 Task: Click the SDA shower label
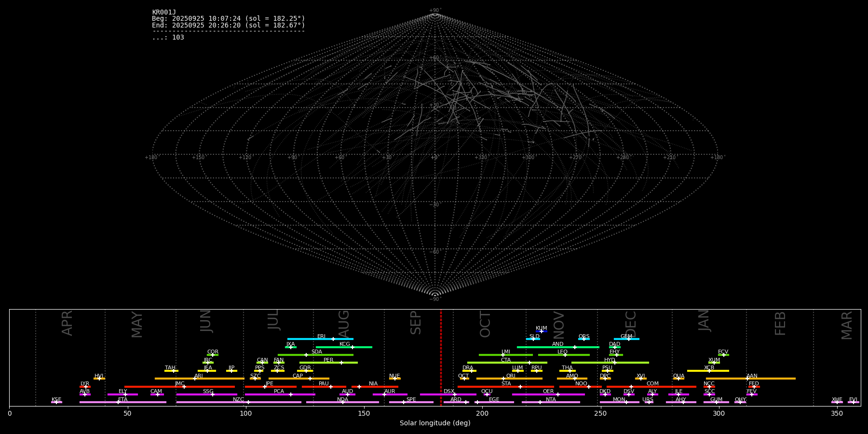(x=316, y=352)
